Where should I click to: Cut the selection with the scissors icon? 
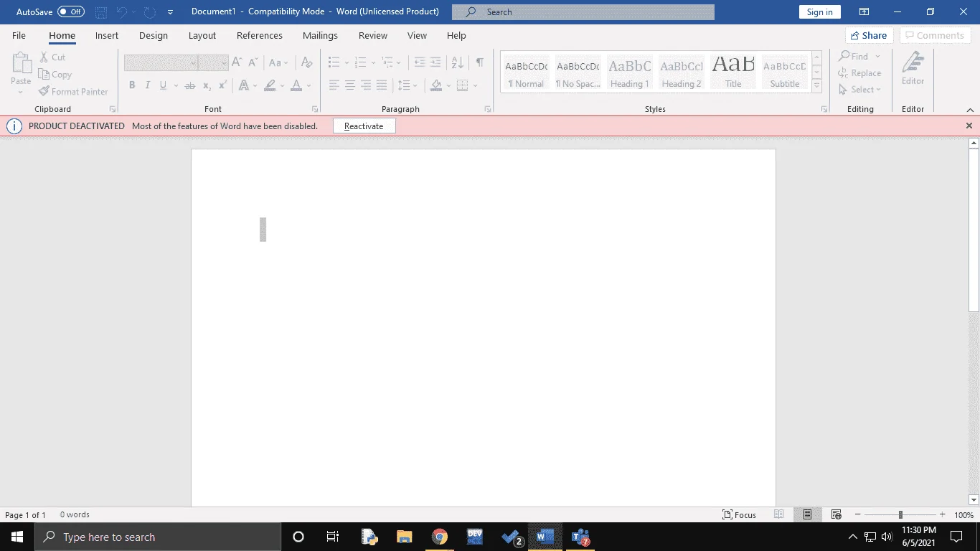[x=44, y=57]
